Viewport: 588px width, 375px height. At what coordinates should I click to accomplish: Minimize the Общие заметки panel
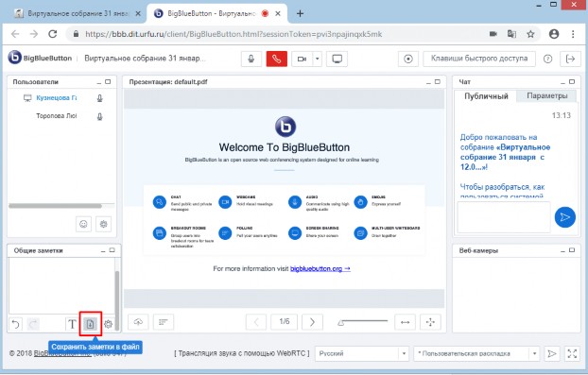pos(103,251)
